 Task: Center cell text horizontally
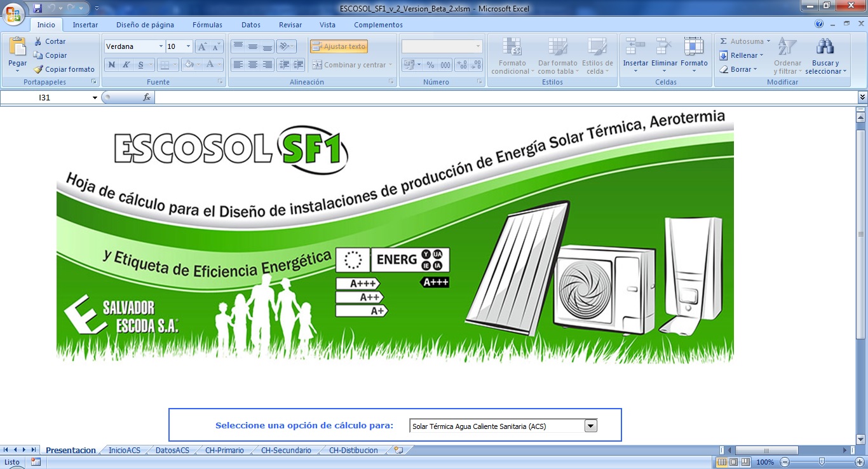(x=252, y=64)
